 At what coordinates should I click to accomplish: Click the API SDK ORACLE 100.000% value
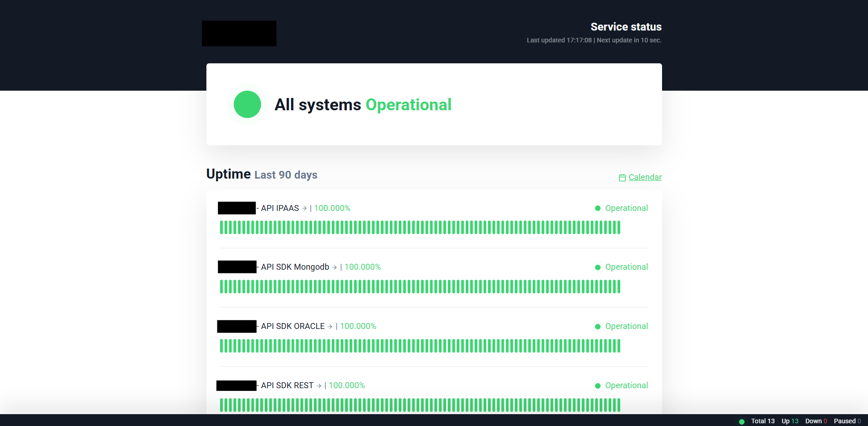358,326
